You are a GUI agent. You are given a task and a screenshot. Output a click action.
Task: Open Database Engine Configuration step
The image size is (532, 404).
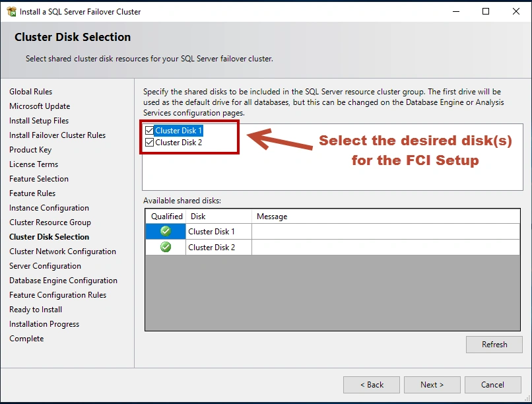pyautogui.click(x=63, y=281)
